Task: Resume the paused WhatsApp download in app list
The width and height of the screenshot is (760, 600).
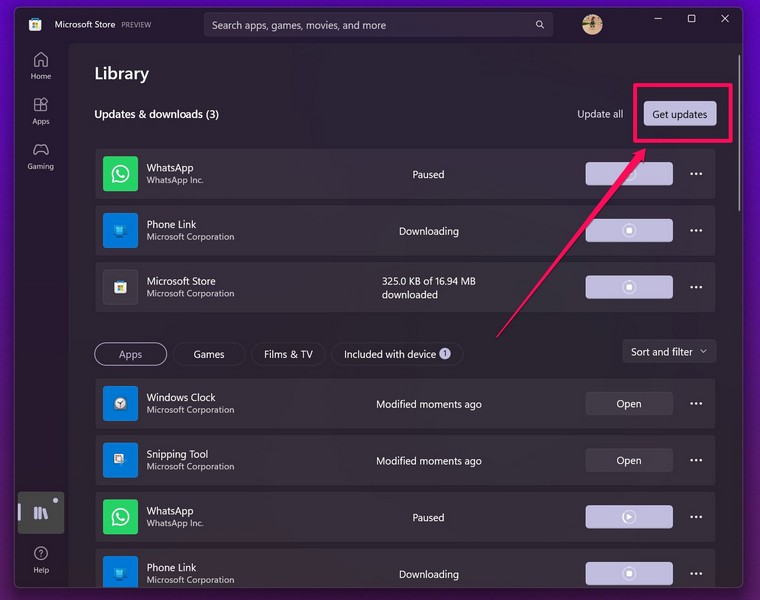Action: click(x=629, y=517)
